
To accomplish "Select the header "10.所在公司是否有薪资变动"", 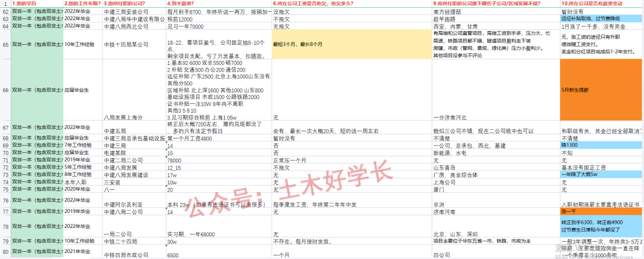I will 602,4.
